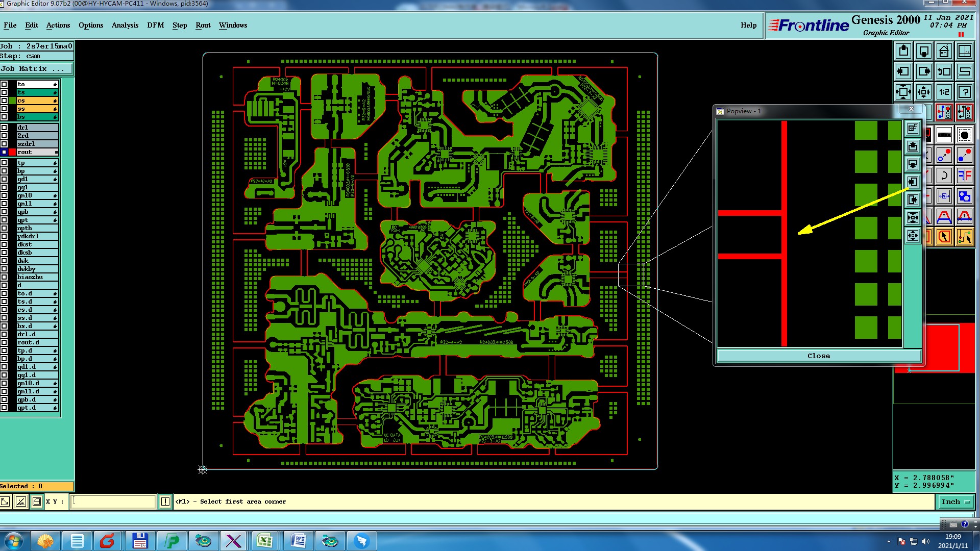Click the mirror feature tool icon
Viewport: 980px width, 551px height.
[x=964, y=176]
